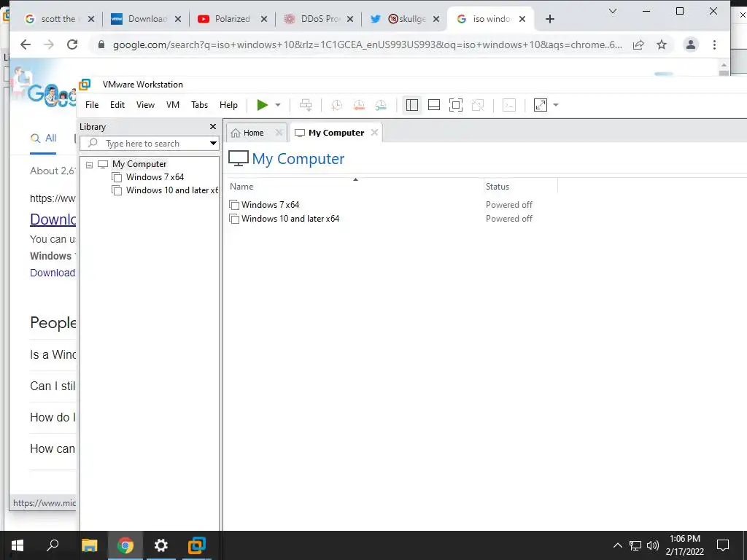This screenshot has width=747, height=560.
Task: Click the Library search field
Action: pyautogui.click(x=144, y=144)
